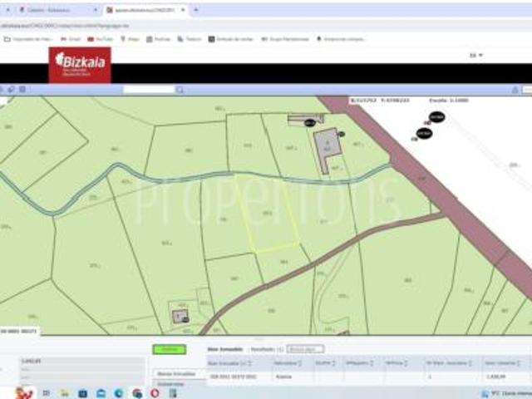
Task: Open the Traducir bookmark
Action: click(x=190, y=39)
